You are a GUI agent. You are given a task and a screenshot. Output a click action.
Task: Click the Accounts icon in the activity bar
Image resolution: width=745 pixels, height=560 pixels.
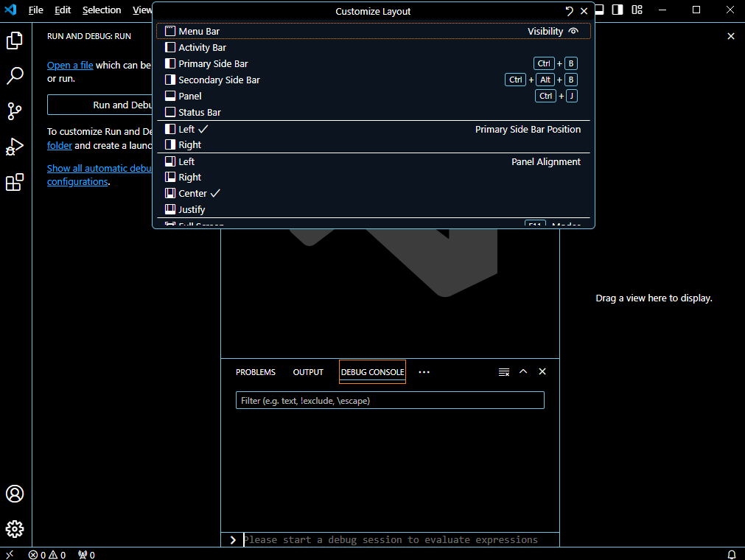(15, 494)
